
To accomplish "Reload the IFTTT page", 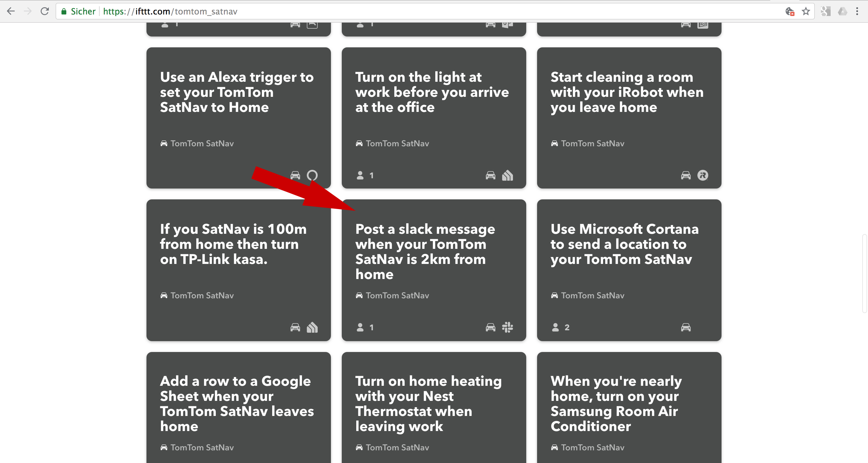I will (45, 11).
